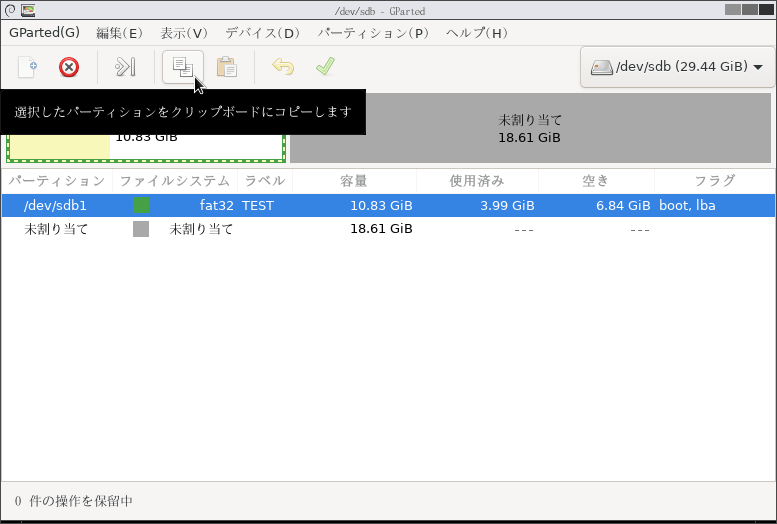The image size is (777, 524).
Task: Click the copy partition toolbar icon
Action: pyautogui.click(x=183, y=67)
